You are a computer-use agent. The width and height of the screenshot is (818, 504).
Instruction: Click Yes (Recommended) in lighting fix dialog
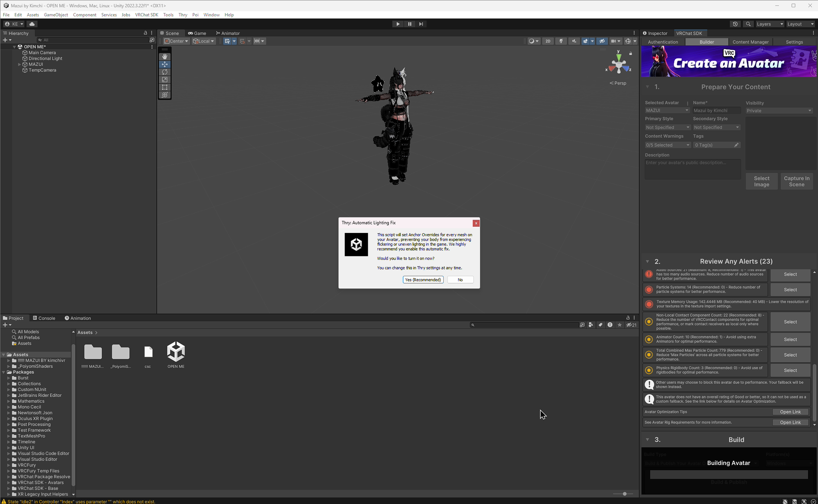[x=423, y=280]
